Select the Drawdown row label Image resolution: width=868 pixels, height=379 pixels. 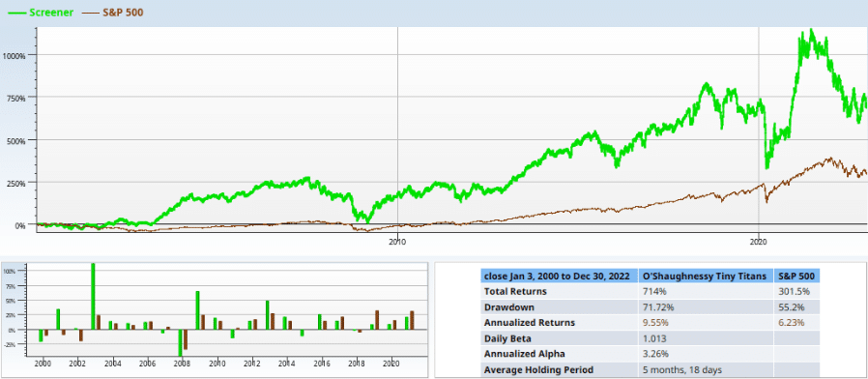pos(509,306)
